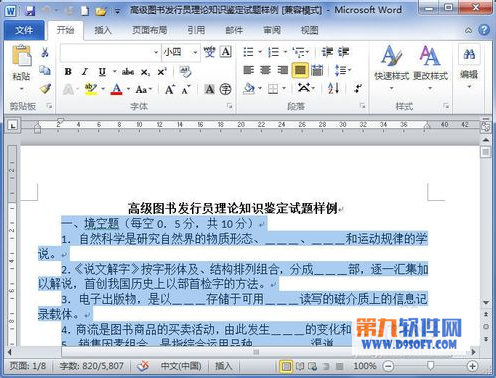Toggle Underline formatting
This screenshot has height=378, width=496.
coord(102,72)
